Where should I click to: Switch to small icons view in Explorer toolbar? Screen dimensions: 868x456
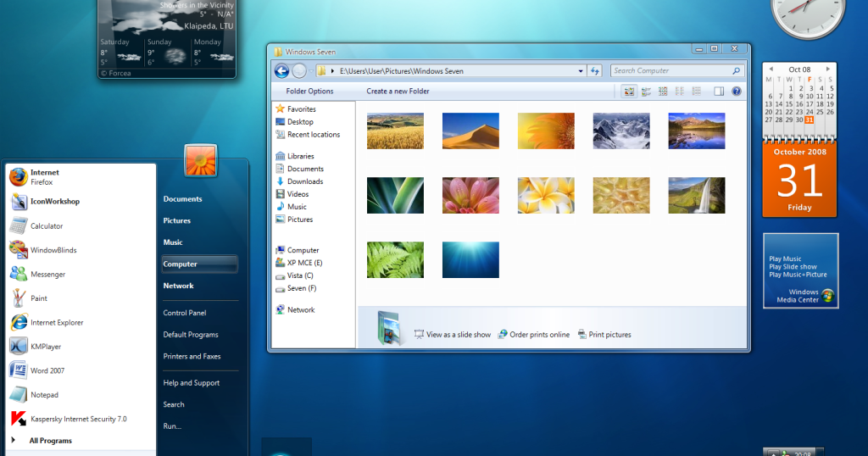(663, 92)
